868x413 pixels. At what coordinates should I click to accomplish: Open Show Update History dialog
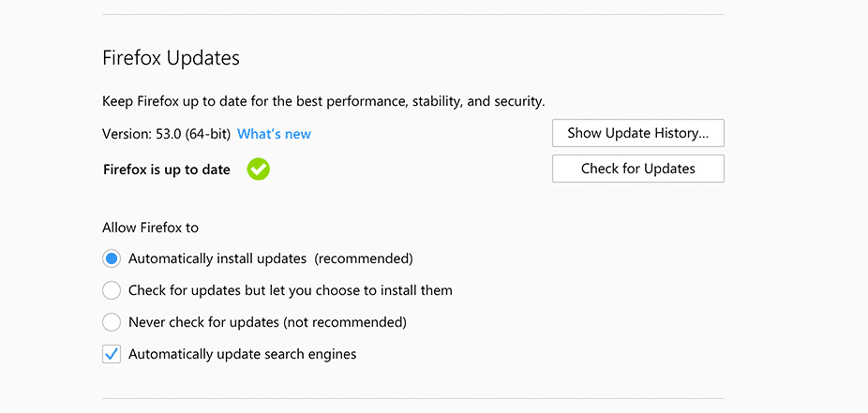[637, 134]
